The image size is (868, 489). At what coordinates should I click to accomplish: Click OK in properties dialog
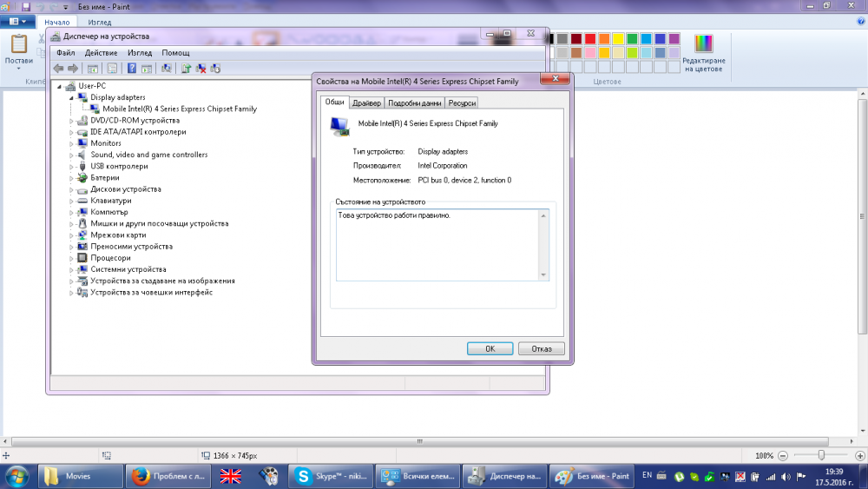click(490, 349)
